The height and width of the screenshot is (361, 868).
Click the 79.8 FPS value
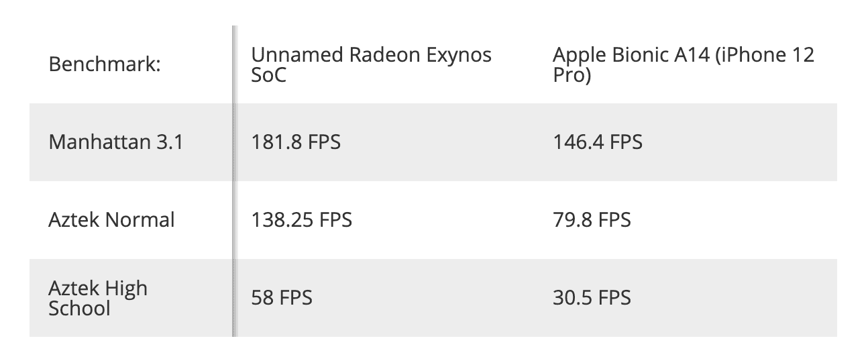(x=592, y=220)
